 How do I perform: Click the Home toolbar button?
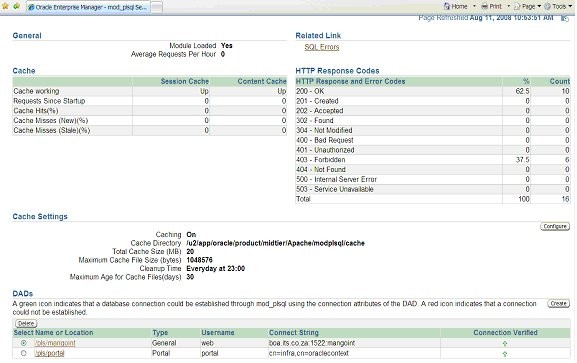point(456,6)
